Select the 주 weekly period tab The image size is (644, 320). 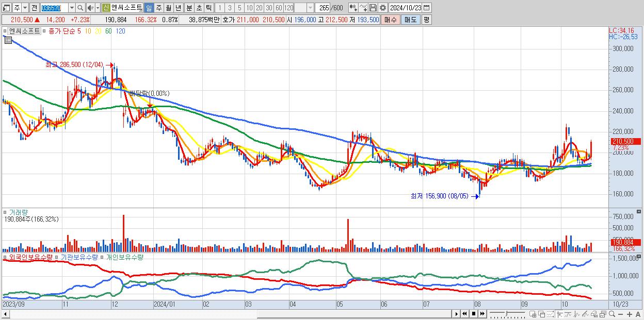point(158,8)
